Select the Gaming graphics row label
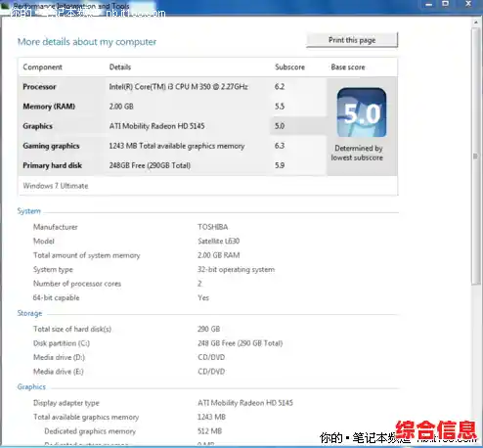The width and height of the screenshot is (483, 448). pos(51,146)
